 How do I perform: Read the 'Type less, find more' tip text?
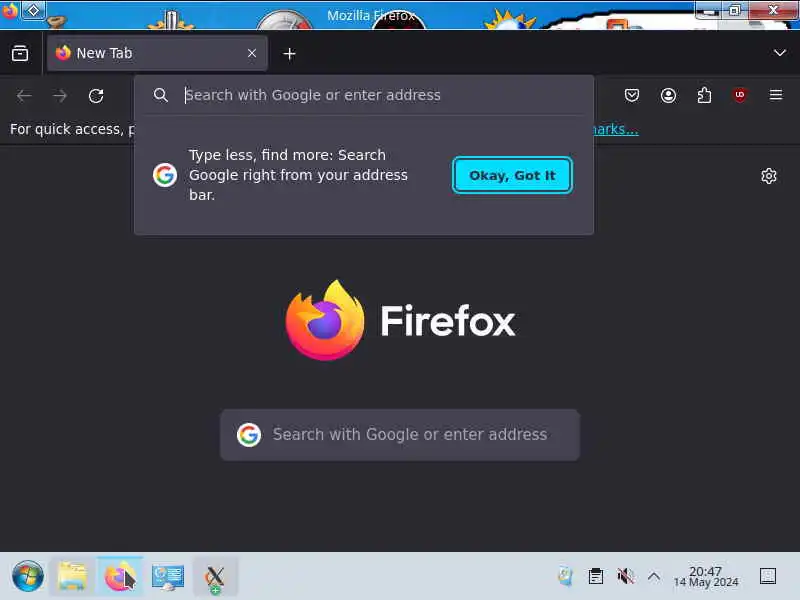coord(298,175)
